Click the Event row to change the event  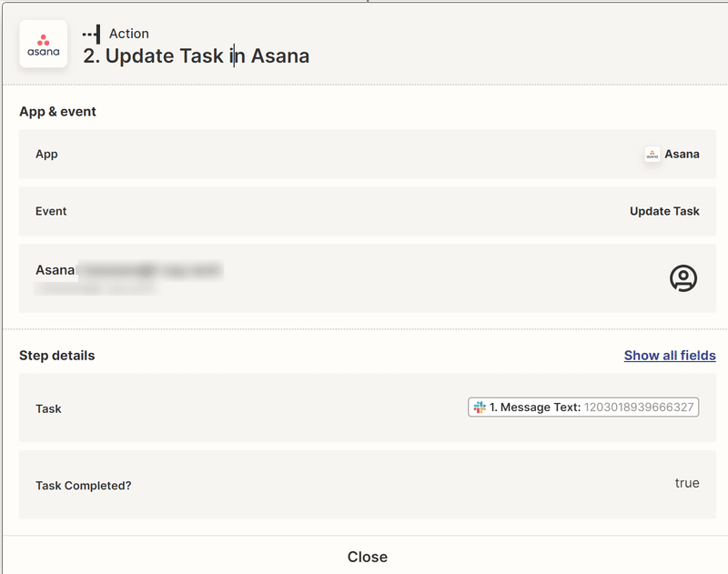[364, 211]
